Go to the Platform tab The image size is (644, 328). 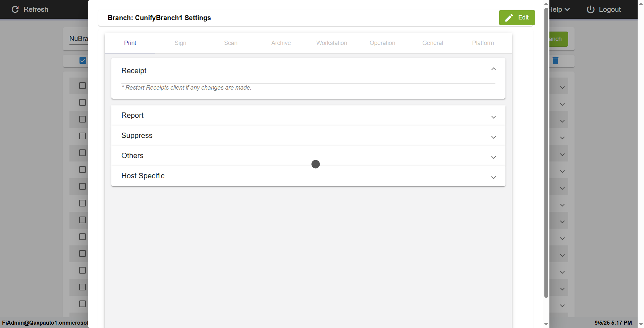click(483, 43)
